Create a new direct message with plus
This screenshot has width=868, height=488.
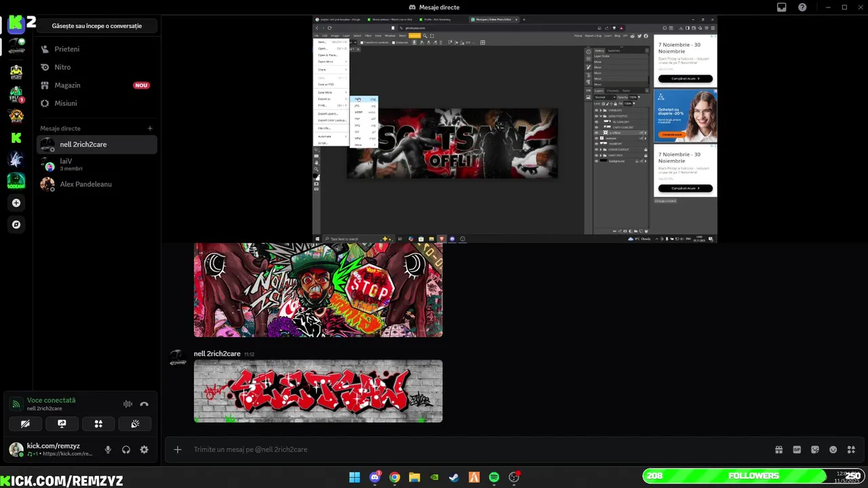pos(150,128)
